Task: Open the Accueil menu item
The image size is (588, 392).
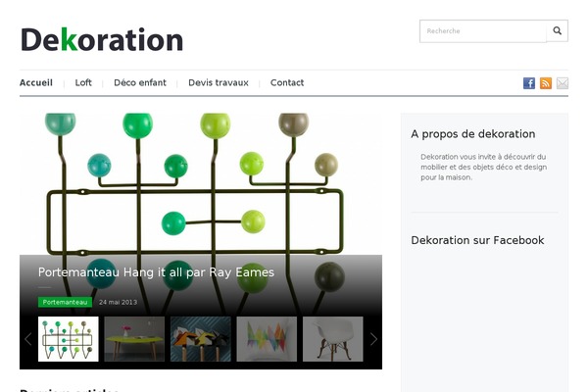Action: coord(36,82)
